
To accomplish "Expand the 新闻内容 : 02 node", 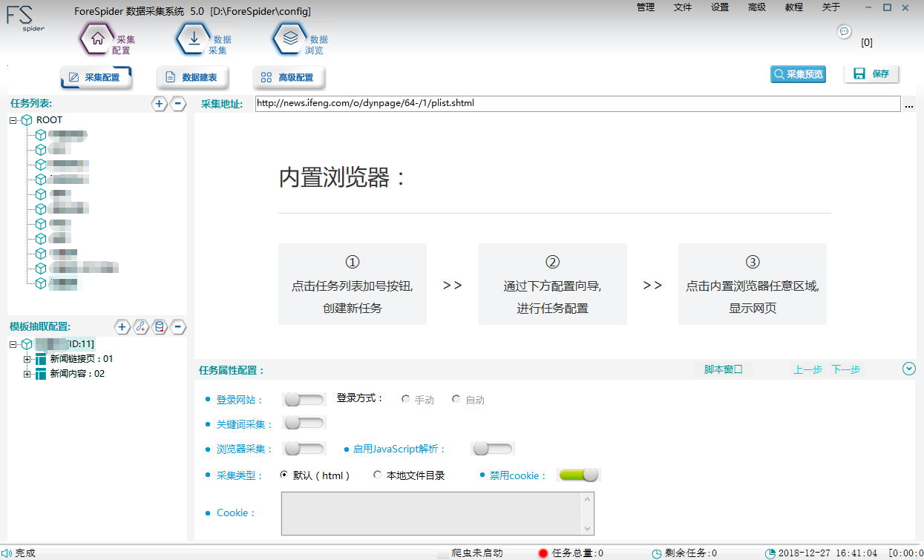I will [27, 374].
